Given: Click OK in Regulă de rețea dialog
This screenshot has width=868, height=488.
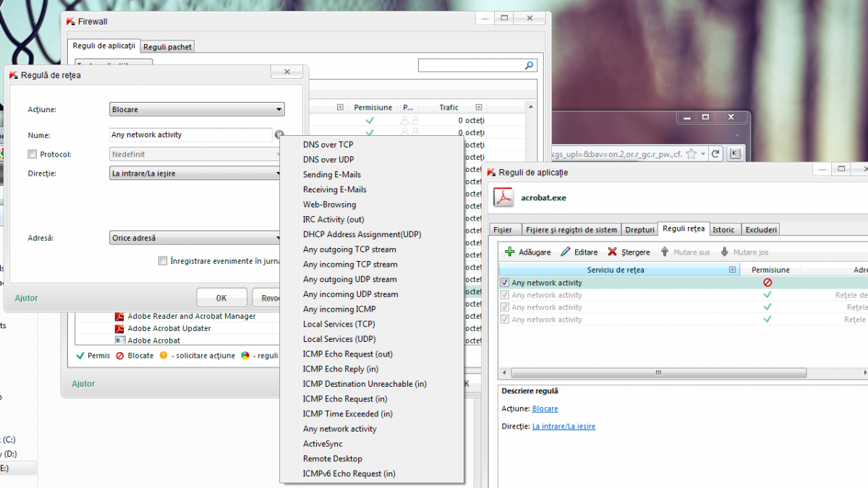Looking at the screenshot, I should [x=221, y=298].
